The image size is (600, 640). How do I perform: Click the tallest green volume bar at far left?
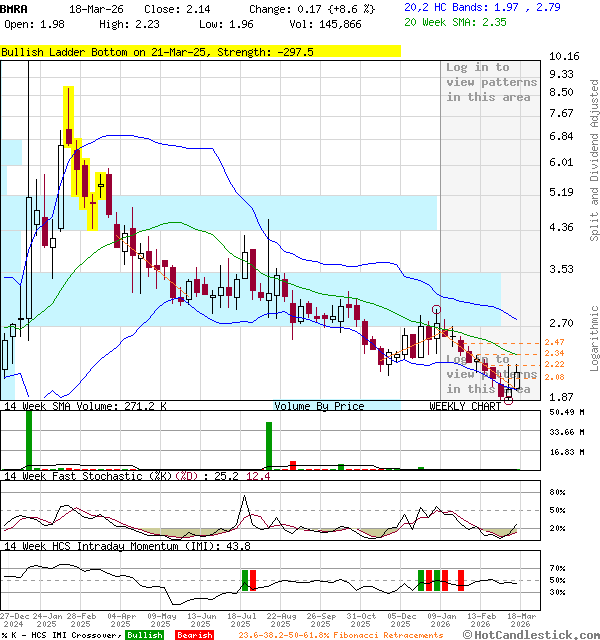point(29,440)
